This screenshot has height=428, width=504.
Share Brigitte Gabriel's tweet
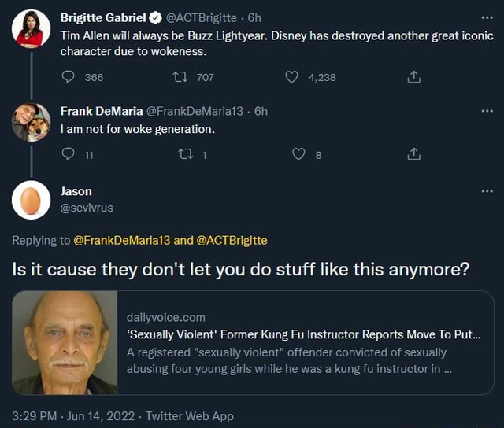pos(414,77)
